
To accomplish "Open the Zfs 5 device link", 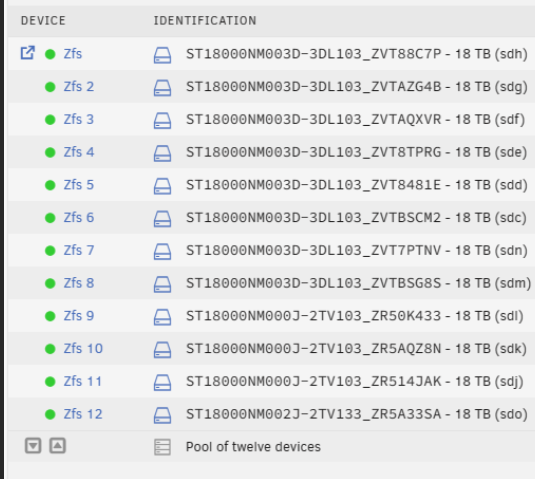I will 78,185.
